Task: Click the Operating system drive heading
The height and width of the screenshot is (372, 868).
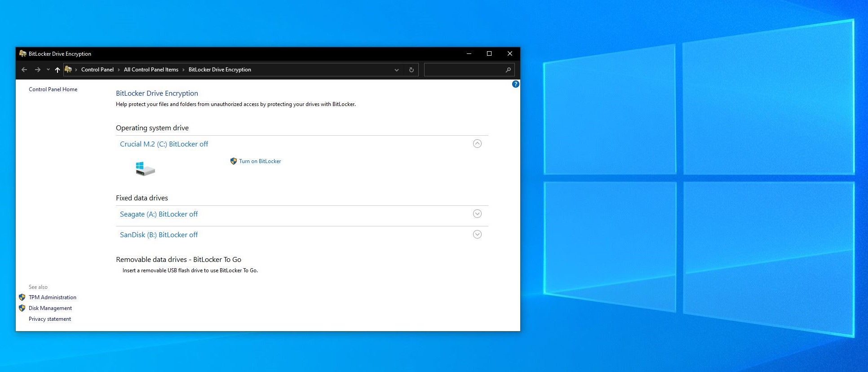Action: click(x=152, y=128)
